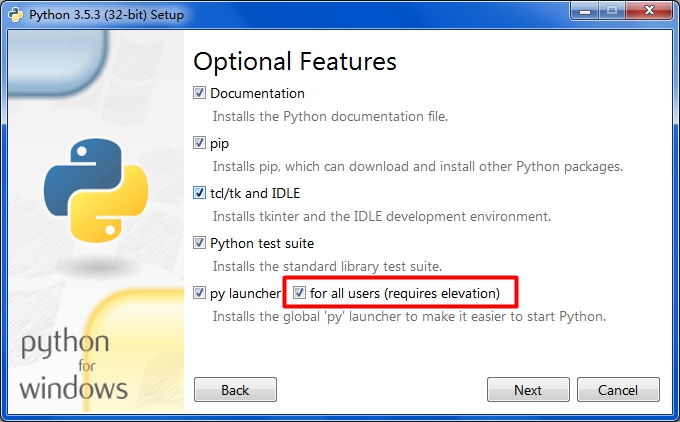Toggle the pip checkbox
The width and height of the screenshot is (680, 422).
pos(199,143)
